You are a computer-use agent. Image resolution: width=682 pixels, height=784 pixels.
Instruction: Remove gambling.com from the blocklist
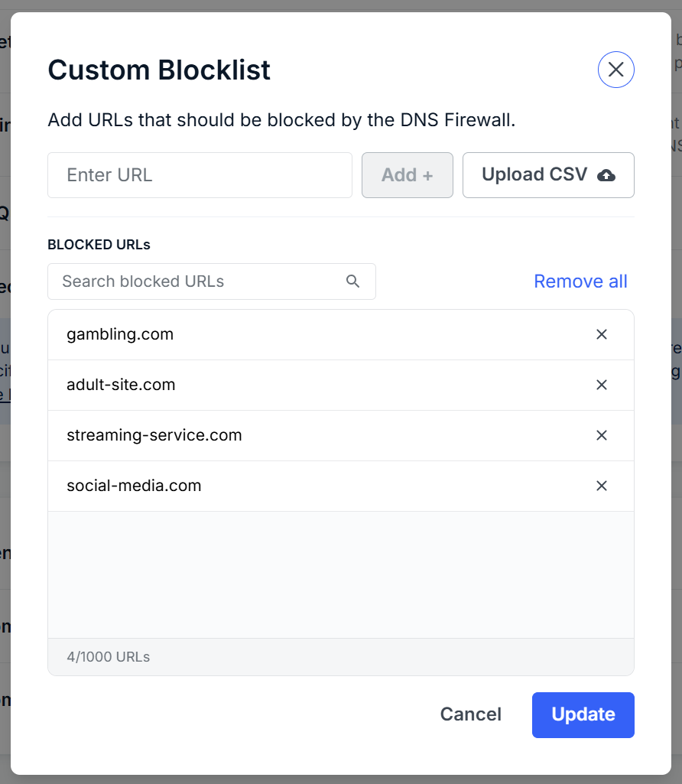pyautogui.click(x=601, y=334)
